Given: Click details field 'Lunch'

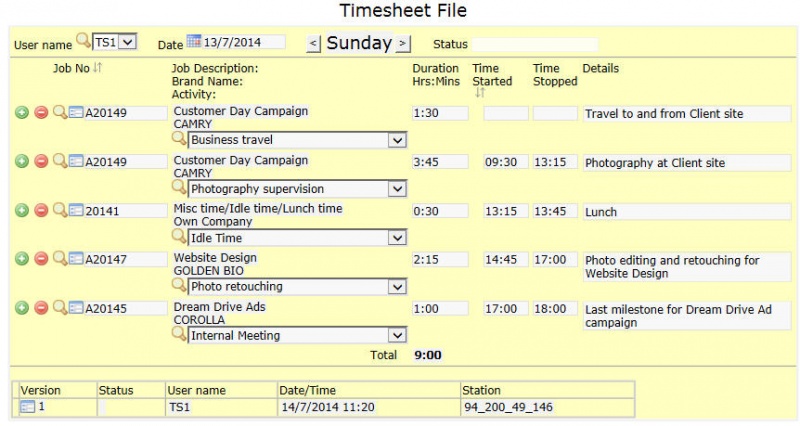Looking at the screenshot, I should (687, 212).
